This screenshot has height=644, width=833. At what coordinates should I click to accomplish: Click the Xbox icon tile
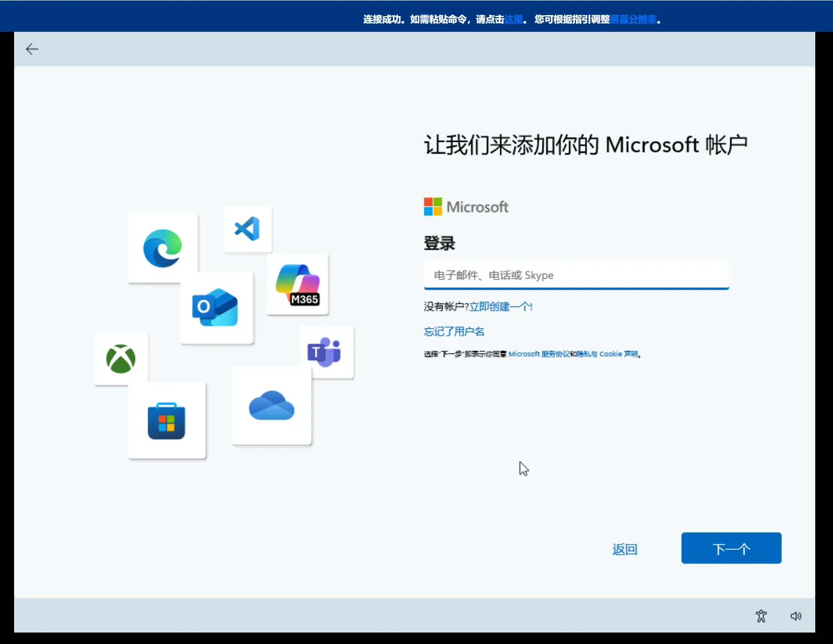click(121, 359)
